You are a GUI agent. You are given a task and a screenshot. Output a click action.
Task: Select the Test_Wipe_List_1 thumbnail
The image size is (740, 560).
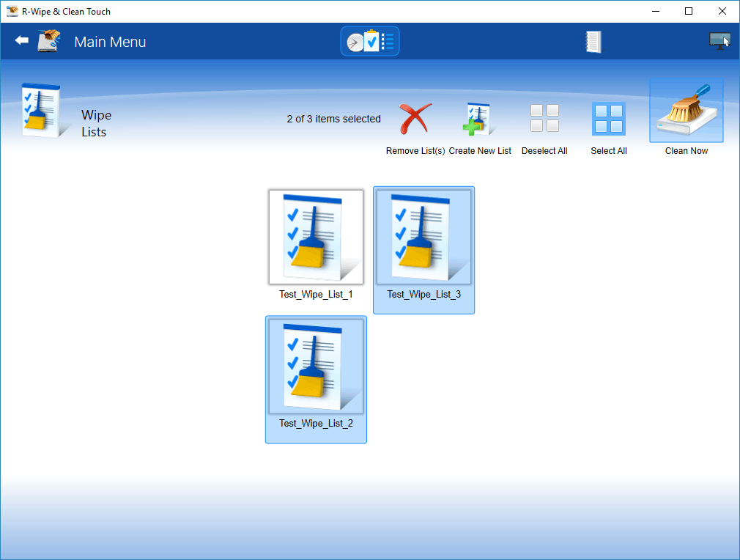coord(317,237)
